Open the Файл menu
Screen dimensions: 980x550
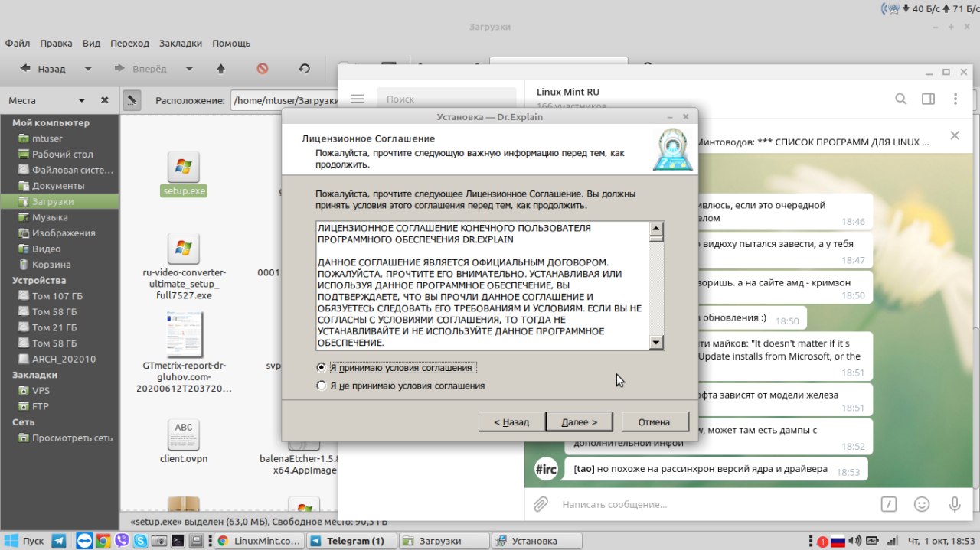(x=18, y=44)
